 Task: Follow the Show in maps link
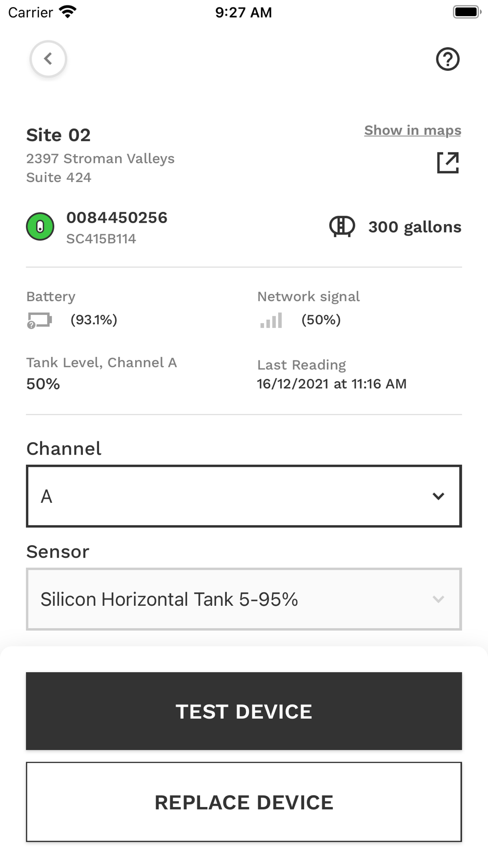pos(412,130)
